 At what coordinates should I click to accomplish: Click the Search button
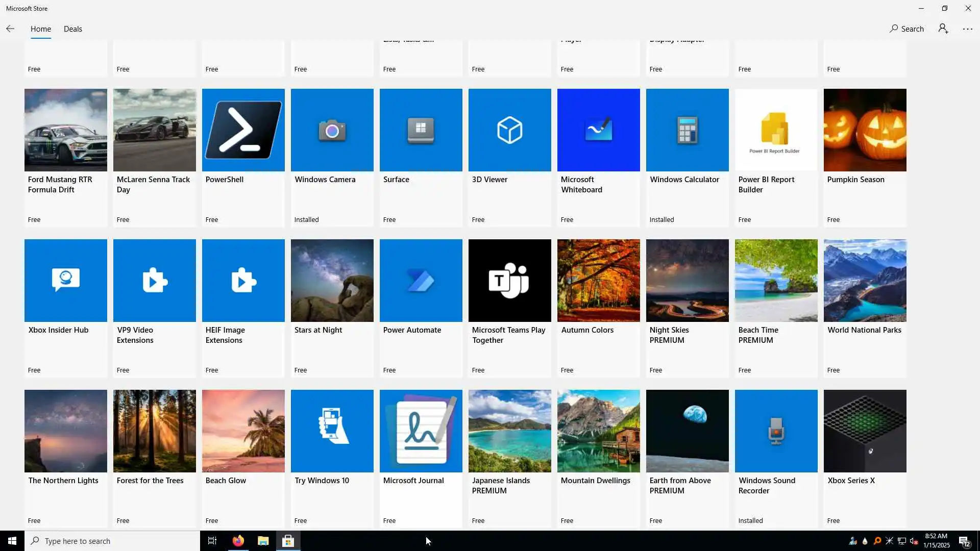[x=906, y=29]
